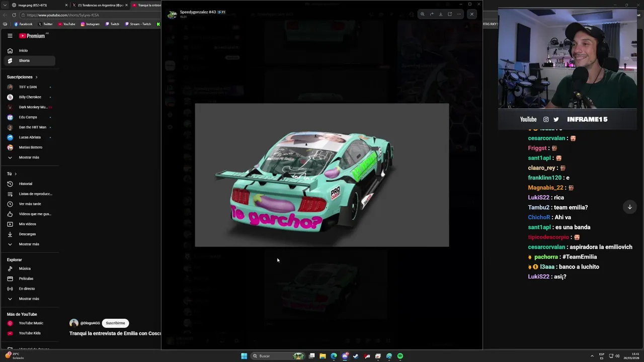This screenshot has width=644, height=362.
Task: Open Mis videos in sidebar
Action: click(29, 224)
